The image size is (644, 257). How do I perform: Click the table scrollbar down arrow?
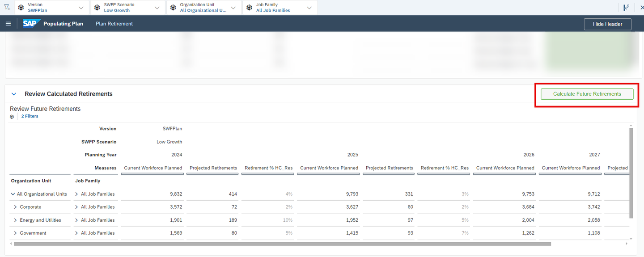pos(631,239)
